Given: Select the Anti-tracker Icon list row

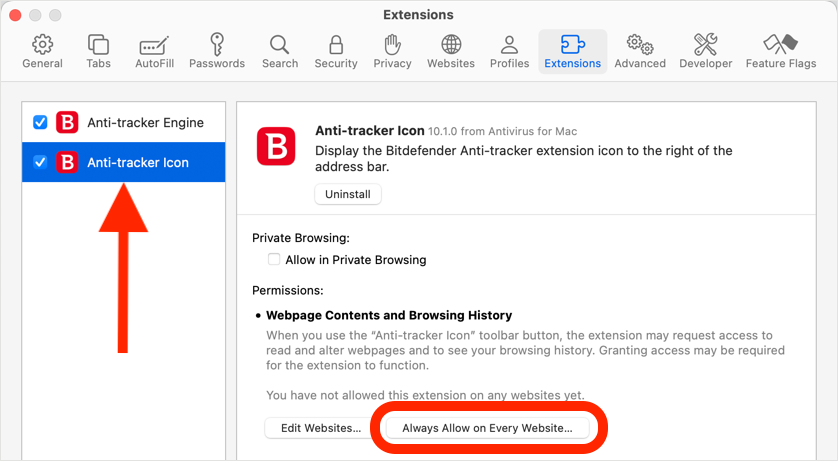Looking at the screenshot, I should coord(123,162).
